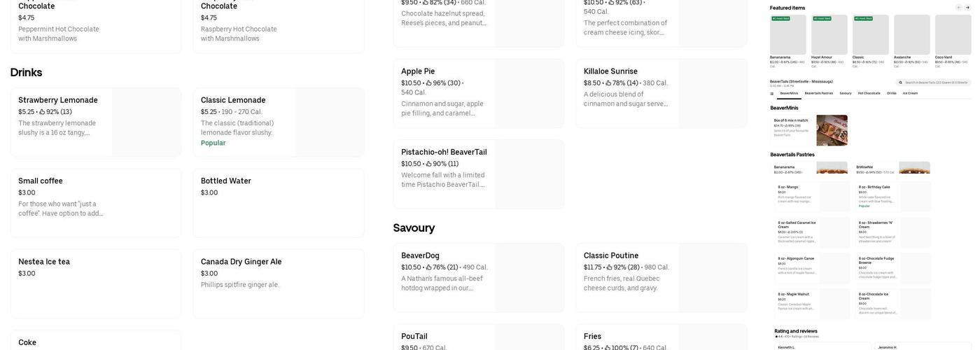Click the thumbs-up icon on Apple Pie
The width and height of the screenshot is (980, 350).
[x=429, y=83]
